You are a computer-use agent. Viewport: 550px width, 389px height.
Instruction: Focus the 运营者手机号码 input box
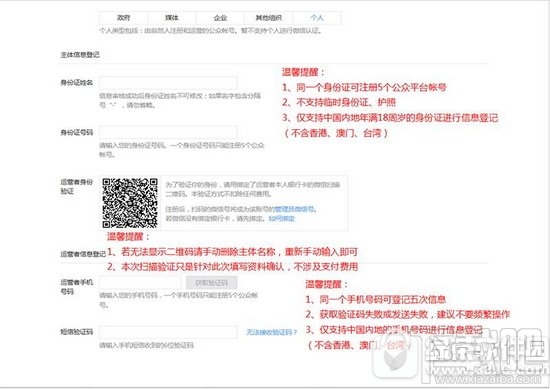pos(140,283)
